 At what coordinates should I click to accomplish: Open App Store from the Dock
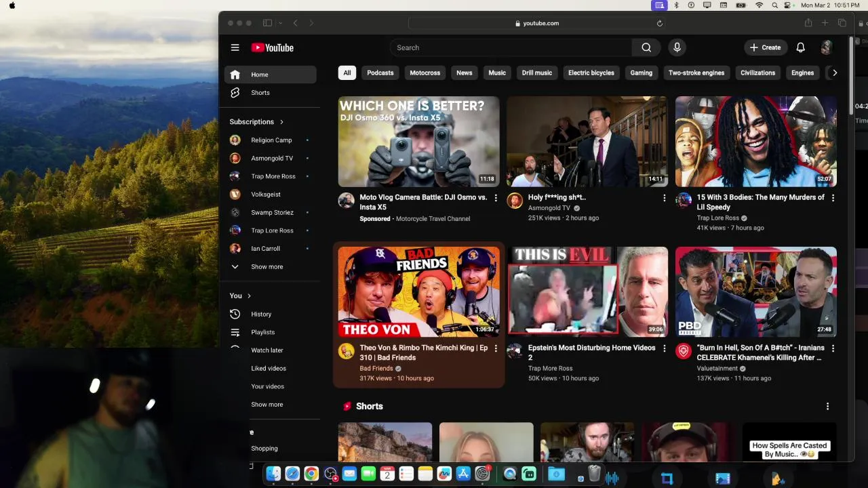click(463, 474)
